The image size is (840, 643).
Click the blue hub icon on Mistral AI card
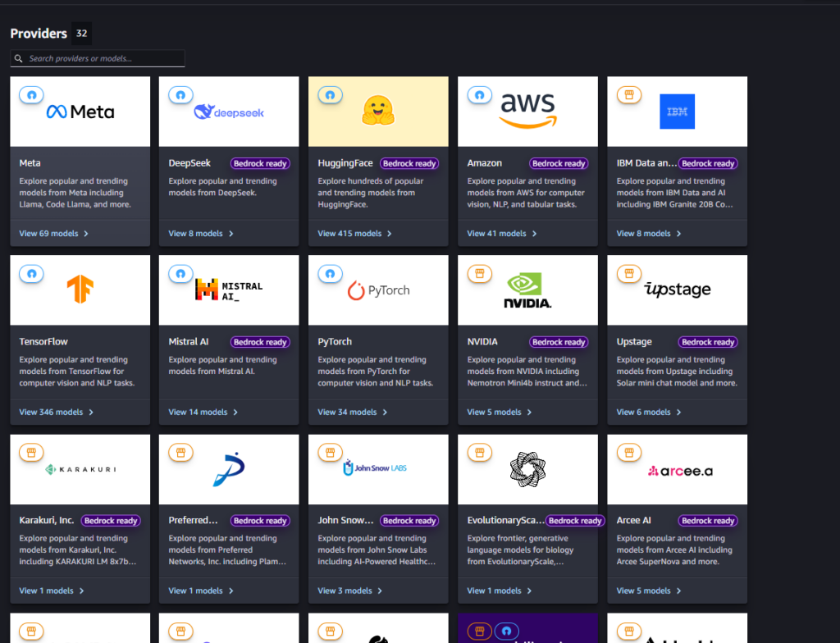coord(181,274)
